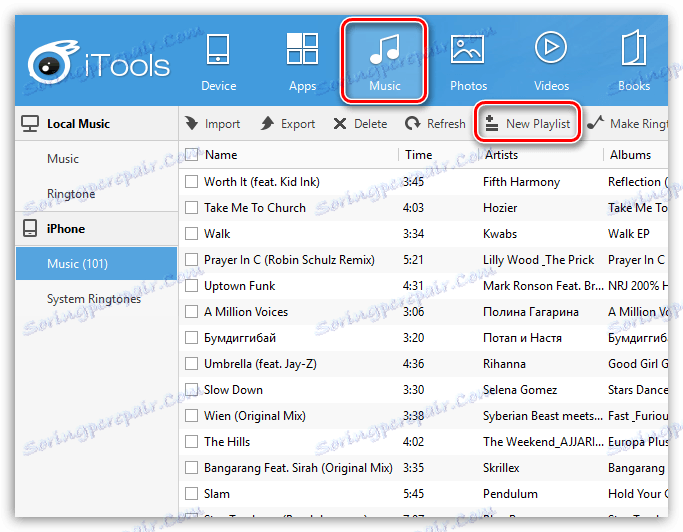Switch to the Device tab label
This screenshot has width=683, height=532.
point(219,86)
